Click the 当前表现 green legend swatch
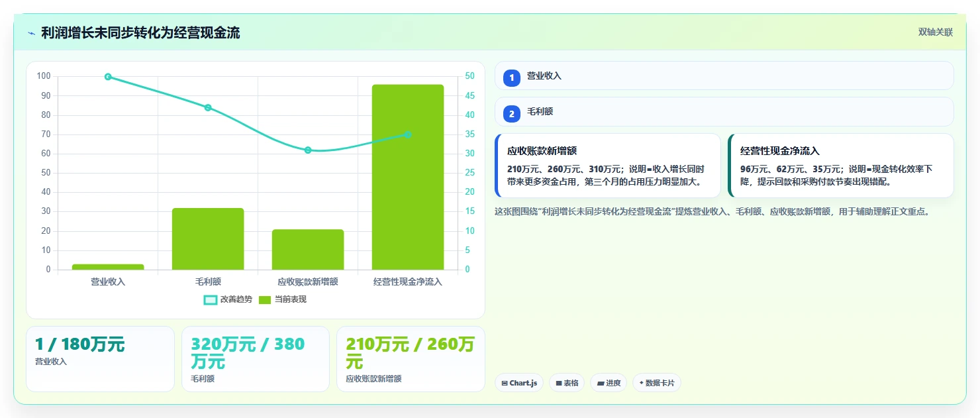Image resolution: width=980 pixels, height=418 pixels. tap(265, 300)
